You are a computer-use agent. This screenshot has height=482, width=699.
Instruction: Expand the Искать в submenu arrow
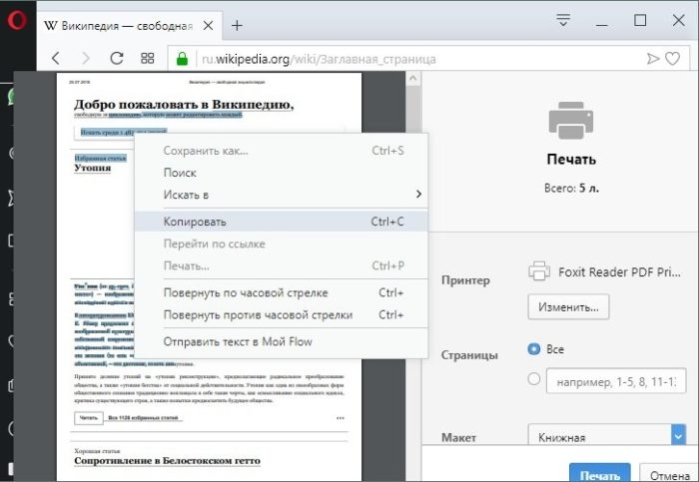click(x=419, y=194)
